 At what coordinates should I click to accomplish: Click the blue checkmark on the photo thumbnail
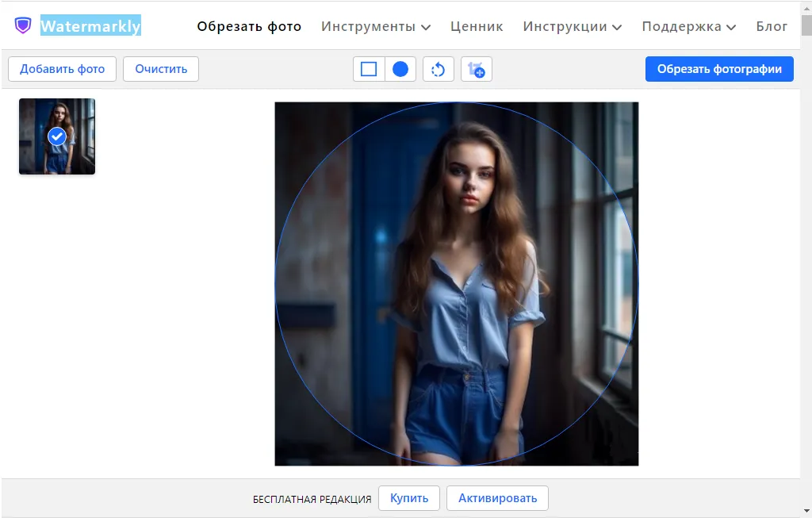[x=56, y=136]
